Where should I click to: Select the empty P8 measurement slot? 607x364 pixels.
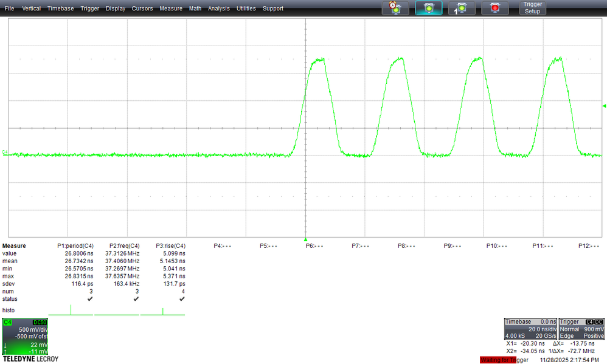[406, 246]
